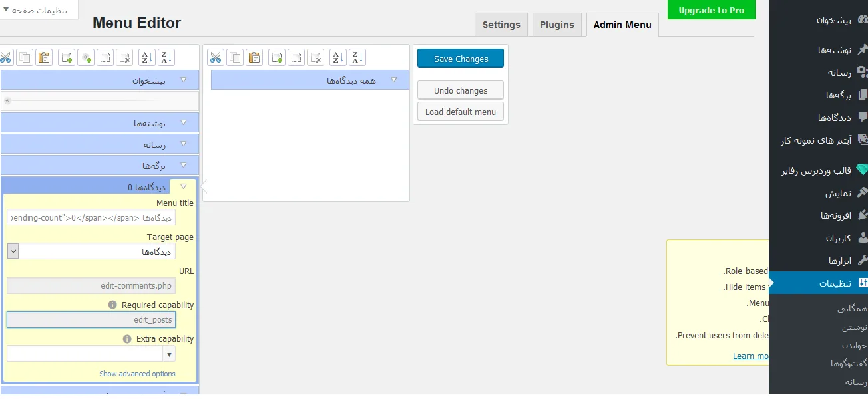
Task: Expand the همه دیدگاه‌ها submenu item
Action: tap(394, 80)
